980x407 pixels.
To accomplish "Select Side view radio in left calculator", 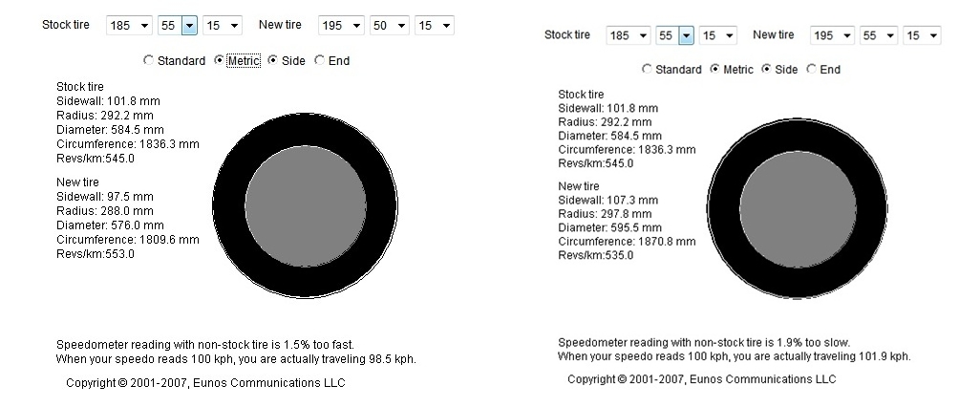I will click(272, 60).
